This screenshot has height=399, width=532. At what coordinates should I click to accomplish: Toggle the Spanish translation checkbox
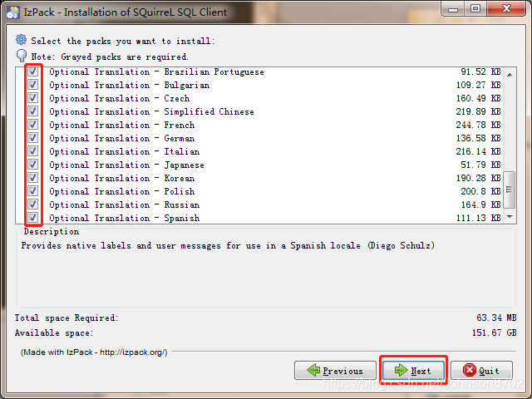point(33,218)
